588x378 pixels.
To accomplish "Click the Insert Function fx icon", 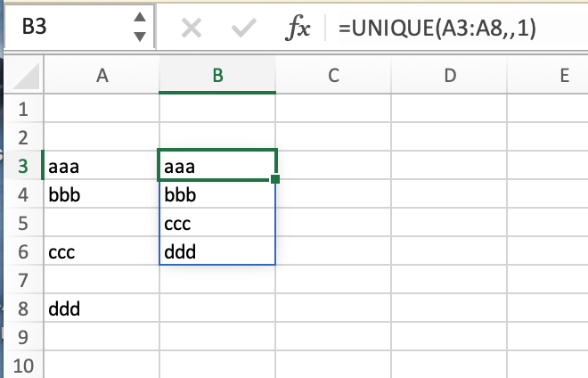I will coord(298,29).
